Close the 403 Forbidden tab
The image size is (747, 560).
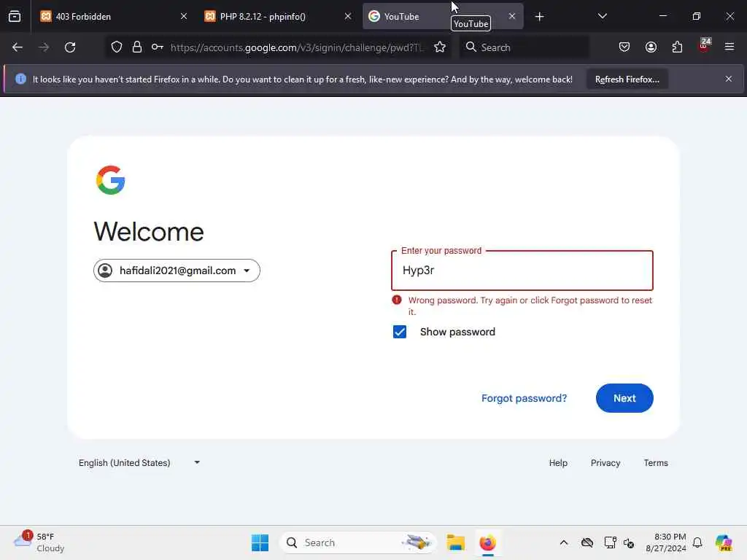(x=184, y=17)
